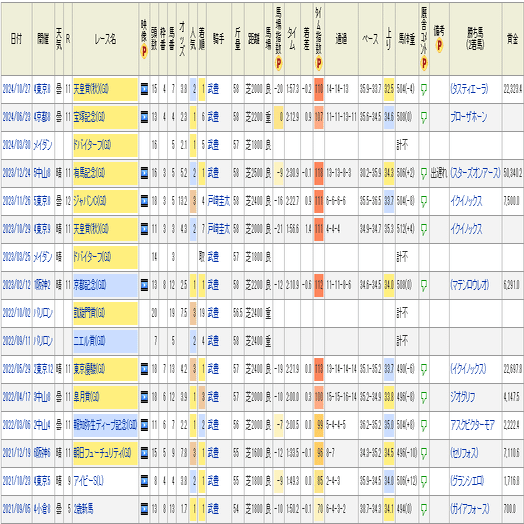Open 朝日フューチュリティ(GI) race result
The height and width of the screenshot is (524, 524).
(x=102, y=453)
